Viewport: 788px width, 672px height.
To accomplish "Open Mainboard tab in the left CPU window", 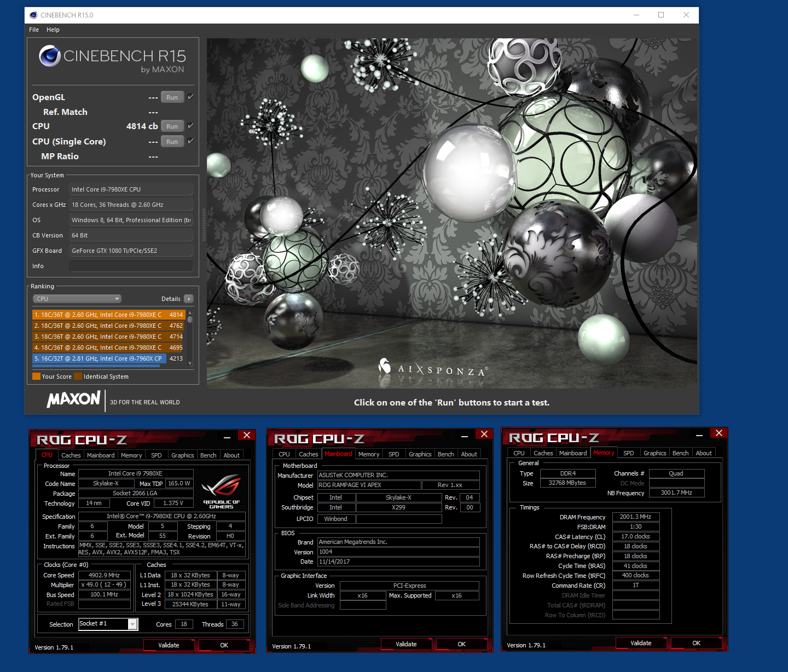I will coord(101,455).
